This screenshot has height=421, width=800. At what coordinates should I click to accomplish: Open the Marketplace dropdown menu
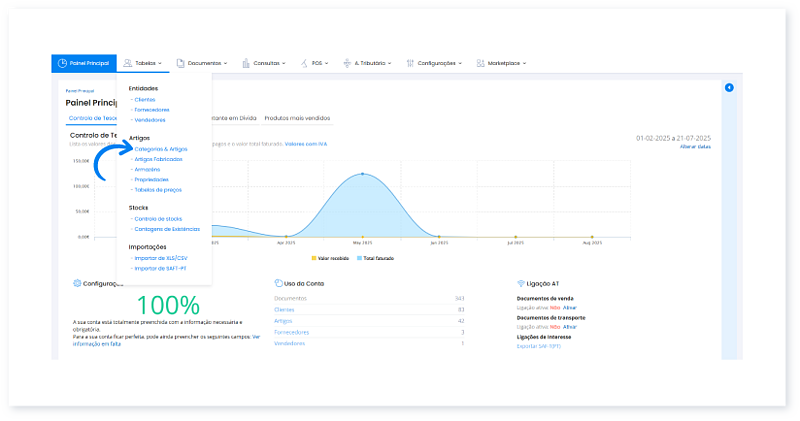click(x=505, y=63)
